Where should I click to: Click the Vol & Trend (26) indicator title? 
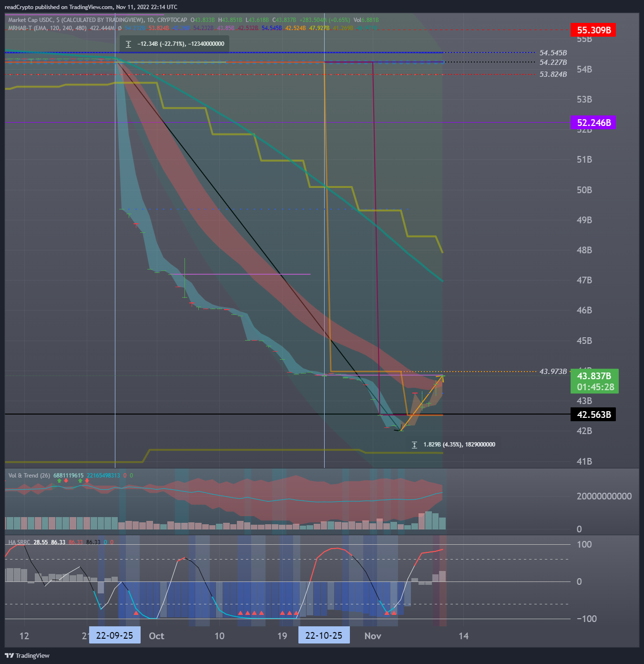(29, 476)
